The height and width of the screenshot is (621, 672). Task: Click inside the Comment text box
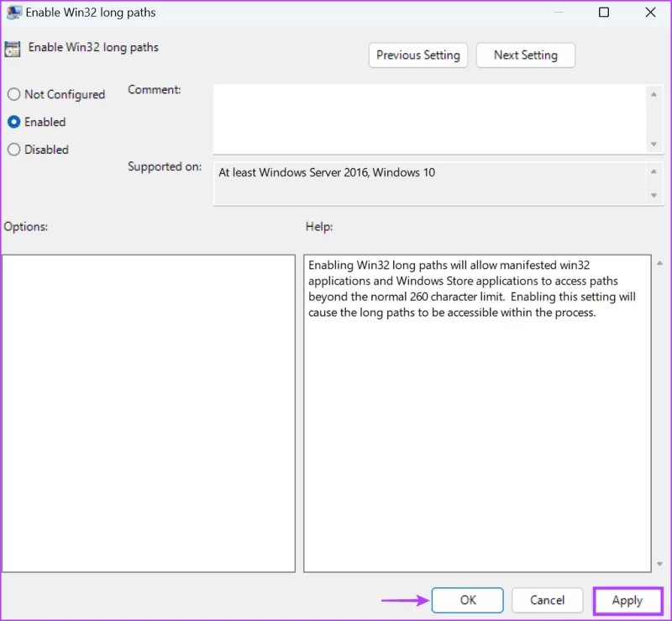pos(429,118)
